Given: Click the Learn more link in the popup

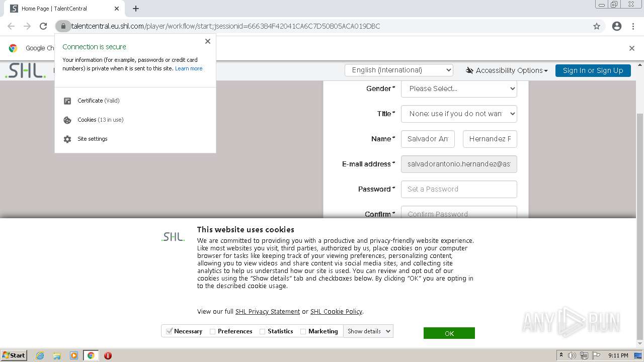Looking at the screenshot, I should (x=189, y=68).
